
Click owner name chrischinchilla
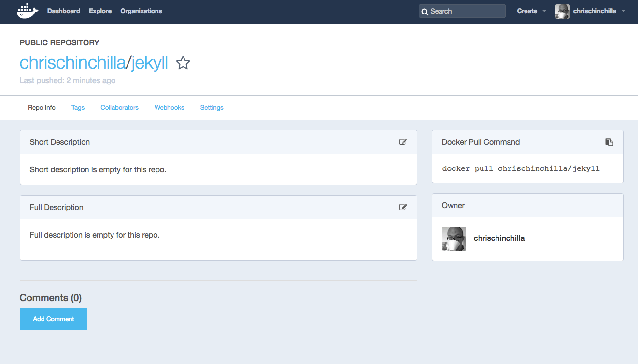499,238
